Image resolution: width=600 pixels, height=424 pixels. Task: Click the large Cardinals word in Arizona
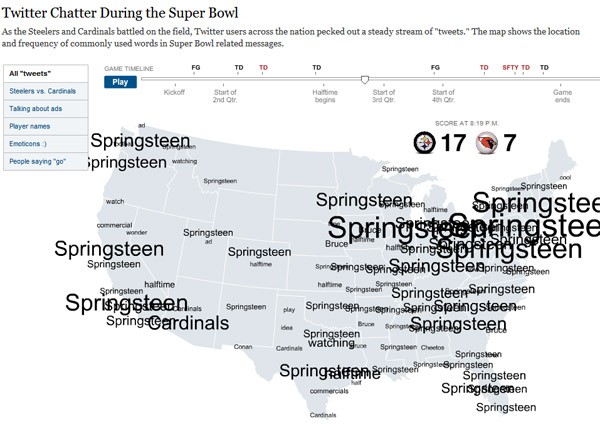(188, 323)
